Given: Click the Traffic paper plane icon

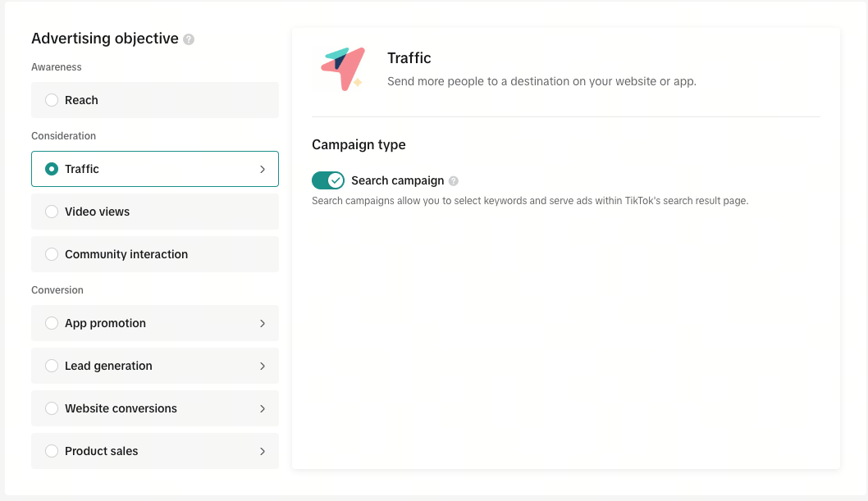Looking at the screenshot, I should coord(343,69).
